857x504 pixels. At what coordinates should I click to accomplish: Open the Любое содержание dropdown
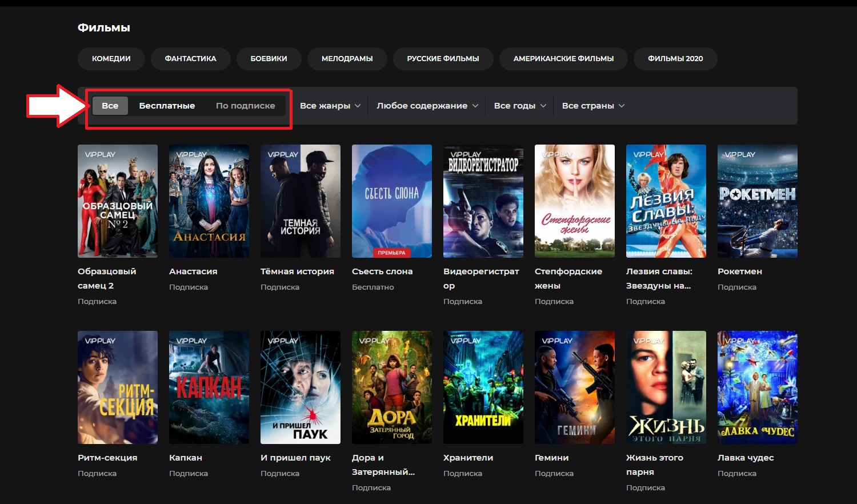427,106
